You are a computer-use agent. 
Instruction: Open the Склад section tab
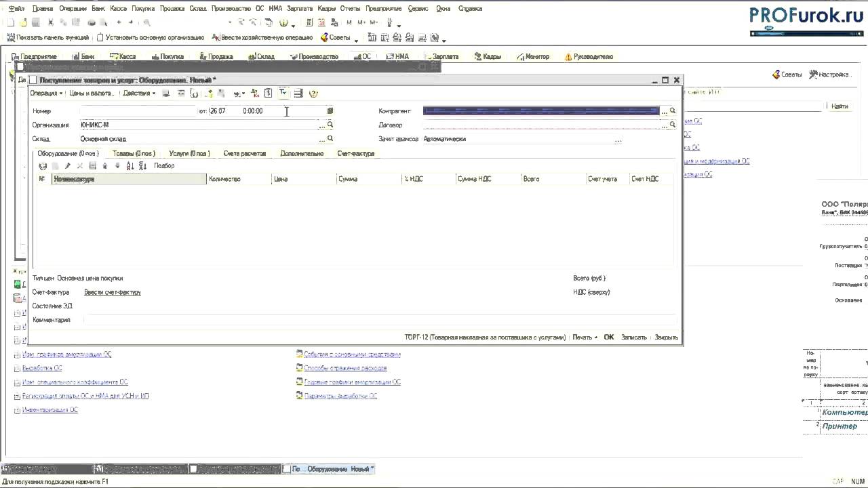pyautogui.click(x=261, y=57)
